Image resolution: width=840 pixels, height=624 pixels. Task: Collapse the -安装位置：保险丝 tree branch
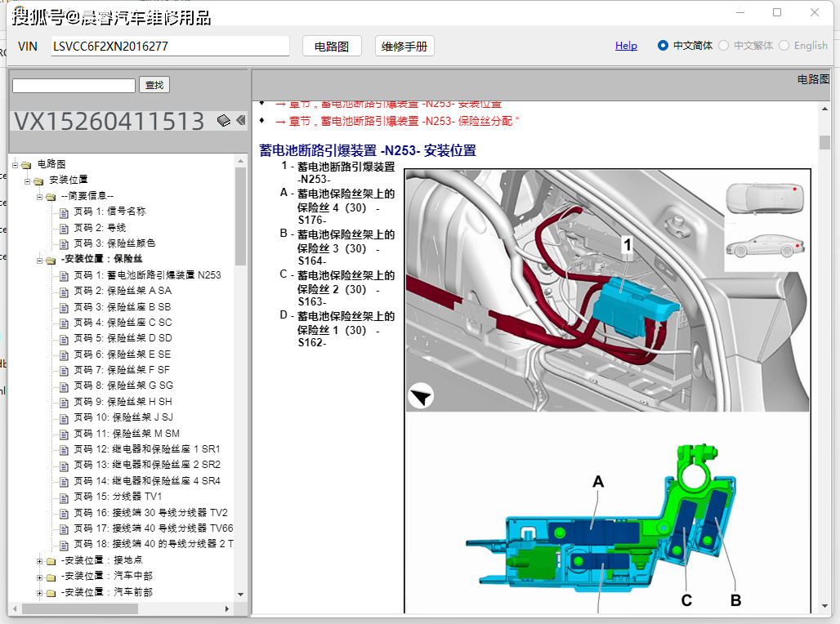click(x=41, y=259)
